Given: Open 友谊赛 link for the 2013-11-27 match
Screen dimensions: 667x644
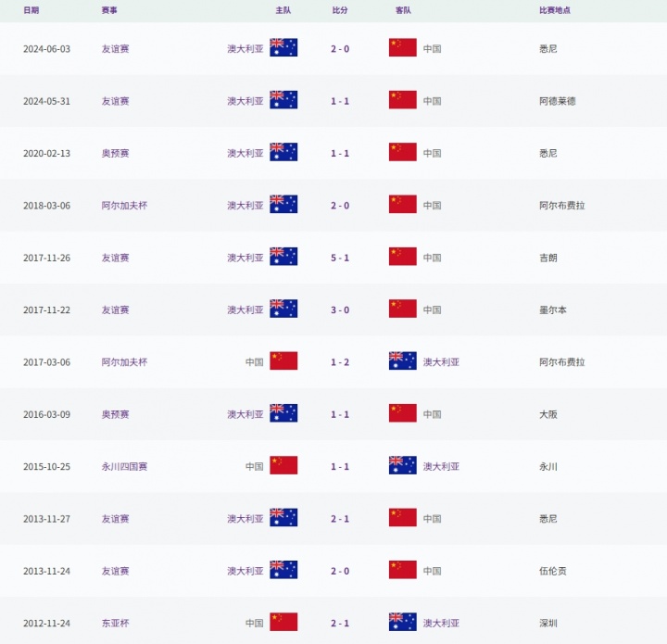Looking at the screenshot, I should (115, 519).
